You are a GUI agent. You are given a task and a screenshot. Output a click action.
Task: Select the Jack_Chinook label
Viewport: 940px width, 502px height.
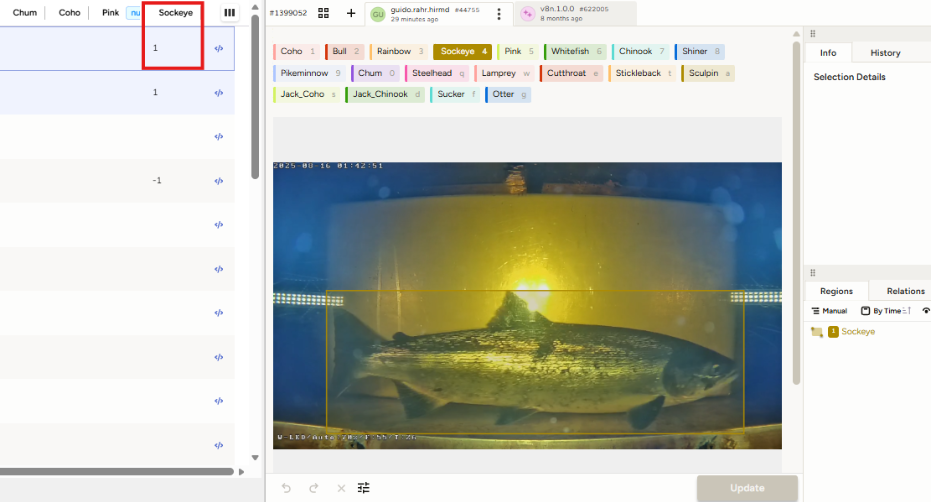(x=385, y=95)
